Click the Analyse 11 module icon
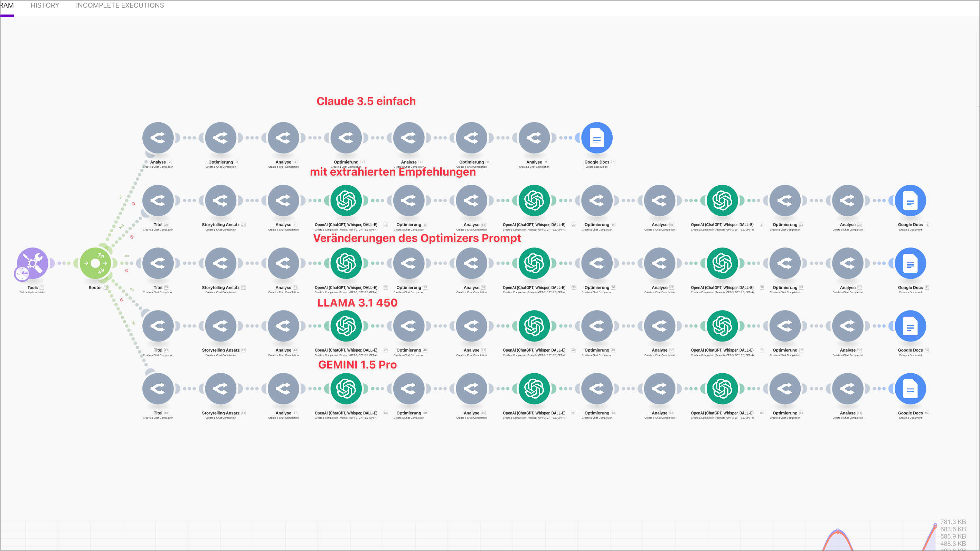 point(283,200)
